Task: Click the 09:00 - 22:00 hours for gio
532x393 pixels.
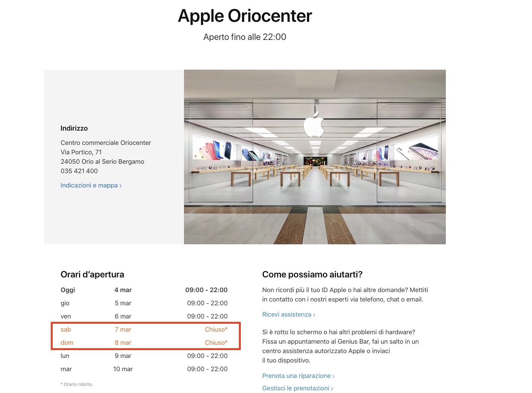Action: pos(207,303)
